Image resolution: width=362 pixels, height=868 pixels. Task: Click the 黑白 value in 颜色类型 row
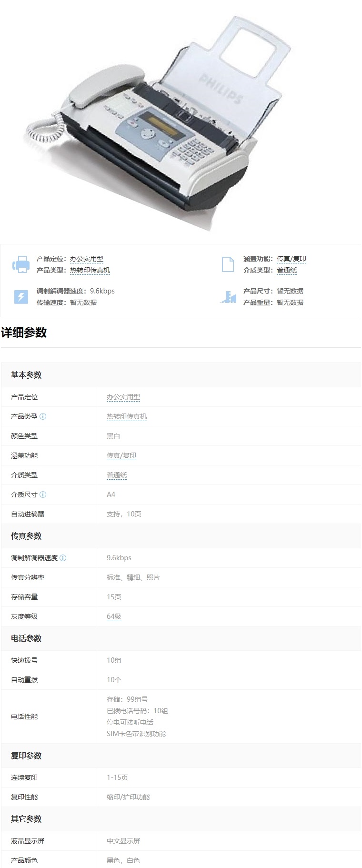pyautogui.click(x=113, y=436)
